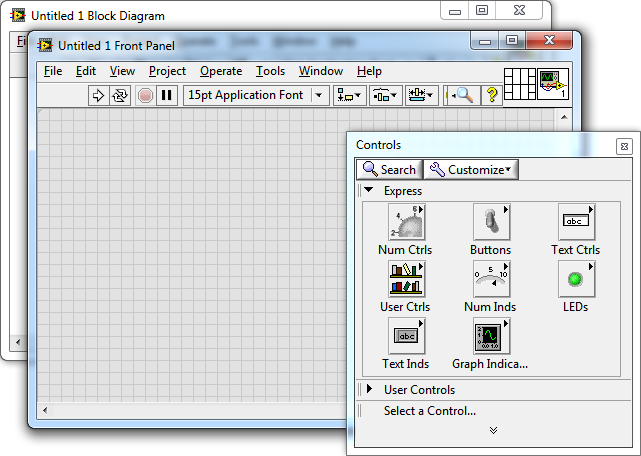Close the Controls palette
Screen dimensions: 641x456
click(624, 146)
